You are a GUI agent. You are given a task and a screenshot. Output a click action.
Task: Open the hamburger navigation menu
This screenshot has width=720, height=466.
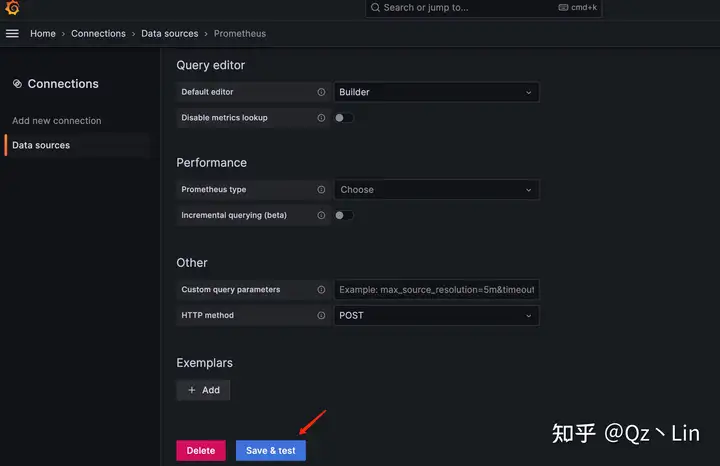pyautogui.click(x=12, y=34)
